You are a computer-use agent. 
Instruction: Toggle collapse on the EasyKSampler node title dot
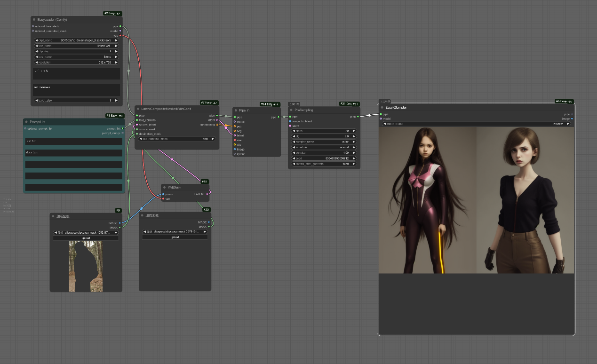(x=382, y=108)
